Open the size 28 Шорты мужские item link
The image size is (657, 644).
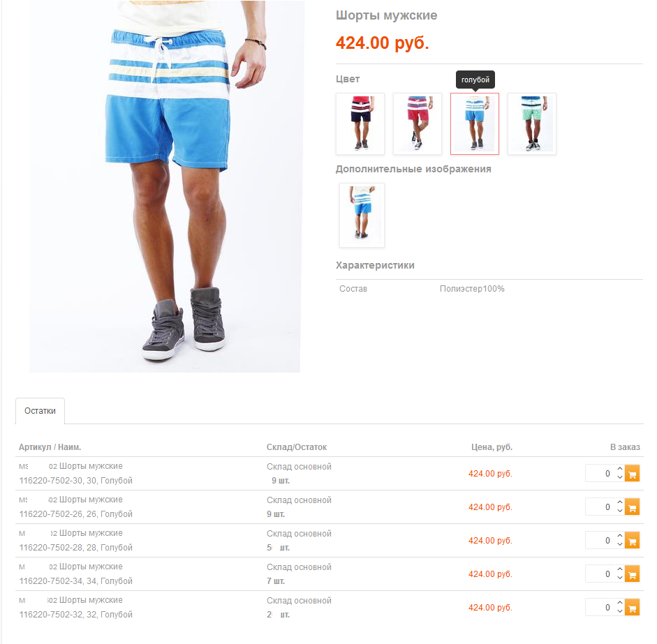click(x=76, y=540)
